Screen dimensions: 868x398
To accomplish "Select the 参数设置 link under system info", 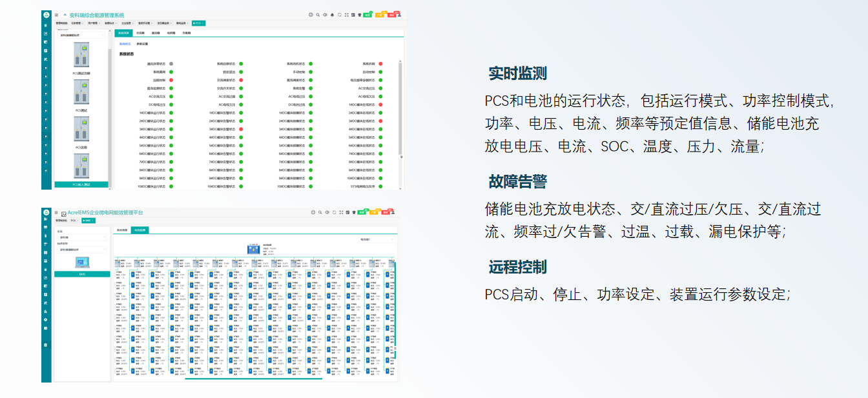I will point(142,44).
